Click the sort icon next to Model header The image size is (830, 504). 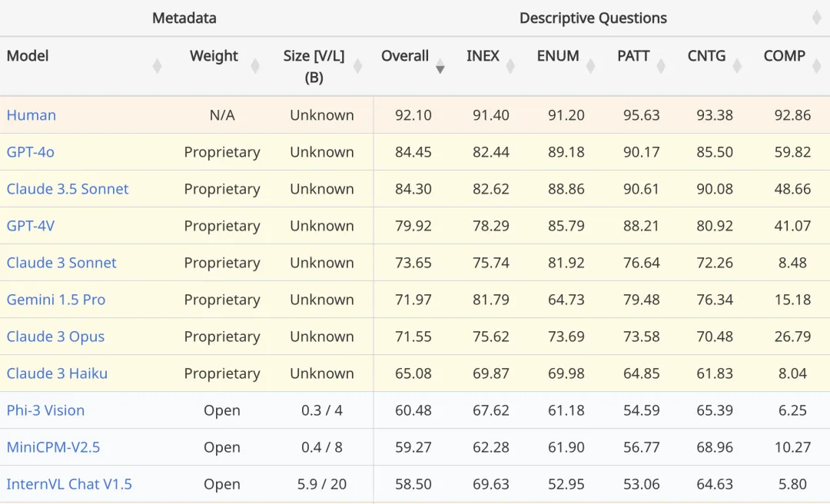coord(158,66)
